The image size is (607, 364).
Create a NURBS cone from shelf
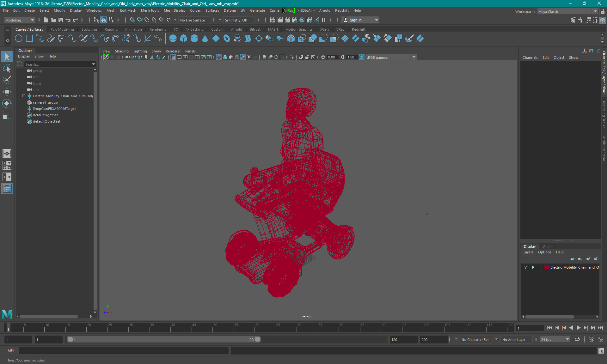(x=205, y=39)
